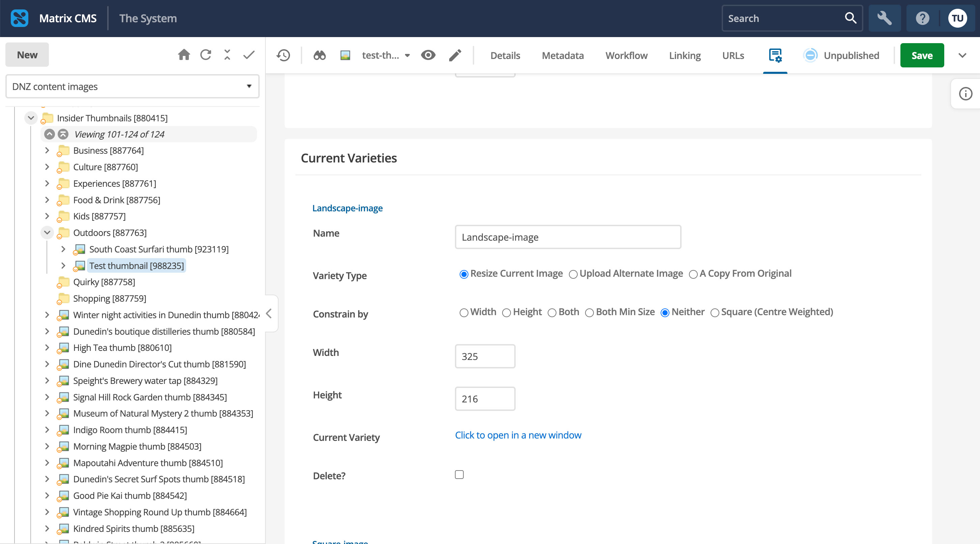Image resolution: width=980 pixels, height=544 pixels.
Task: Click The System header link
Action: (x=148, y=18)
